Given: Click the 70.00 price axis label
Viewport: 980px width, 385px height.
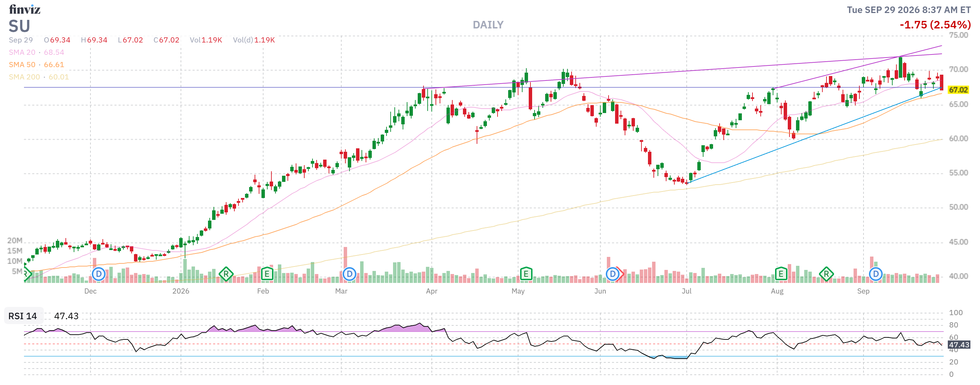Looking at the screenshot, I should [958, 70].
